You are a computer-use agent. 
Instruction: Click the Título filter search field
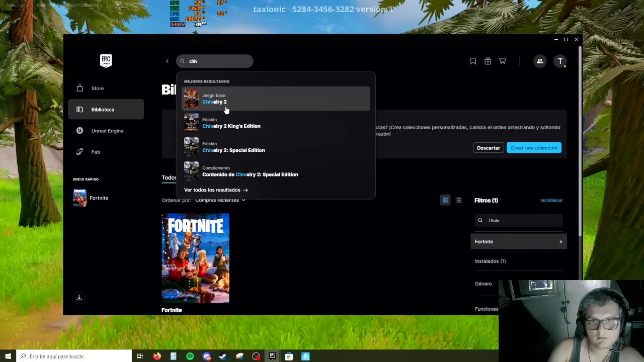click(x=519, y=220)
